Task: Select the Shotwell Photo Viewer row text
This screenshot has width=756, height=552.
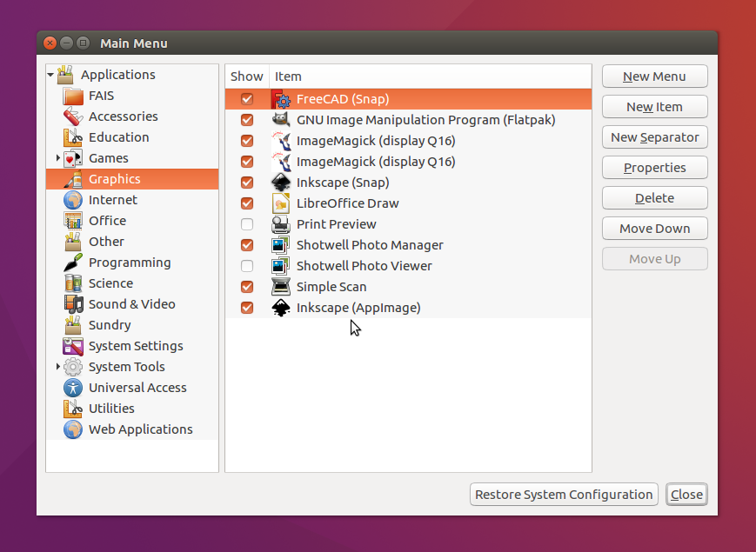Action: (x=364, y=266)
